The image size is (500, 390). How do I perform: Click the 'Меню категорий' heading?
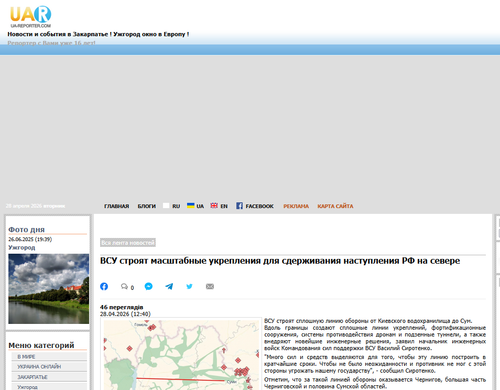41,345
